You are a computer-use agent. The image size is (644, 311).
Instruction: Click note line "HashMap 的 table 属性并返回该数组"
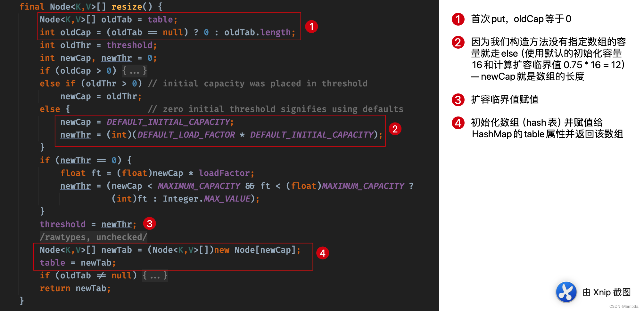[x=548, y=134]
